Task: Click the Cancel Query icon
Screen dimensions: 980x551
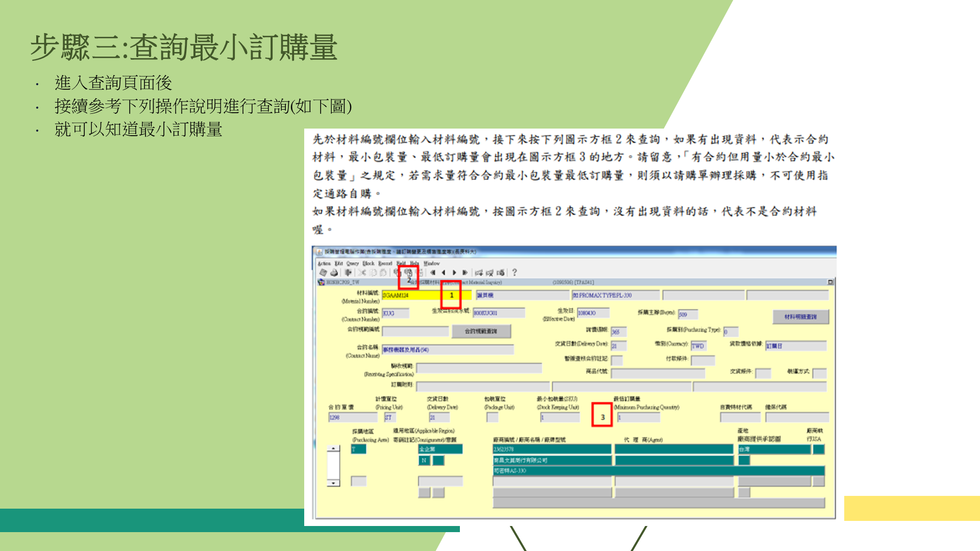Action: pyautogui.click(x=419, y=272)
